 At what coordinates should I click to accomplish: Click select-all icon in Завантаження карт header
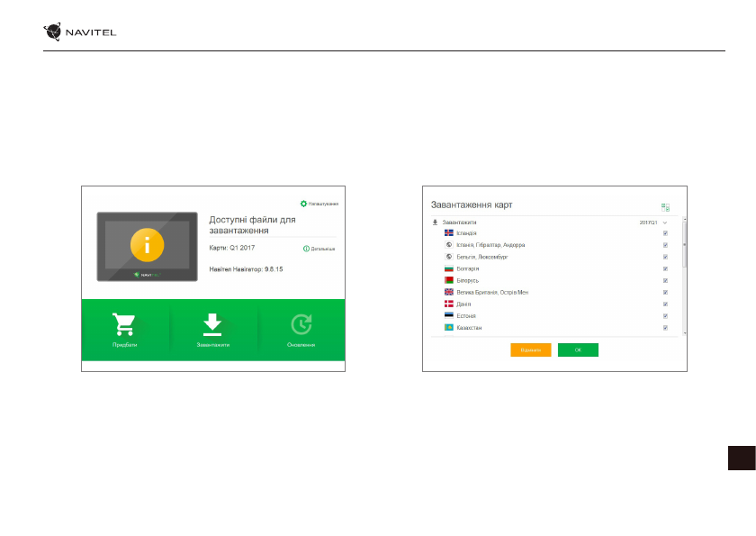665,206
